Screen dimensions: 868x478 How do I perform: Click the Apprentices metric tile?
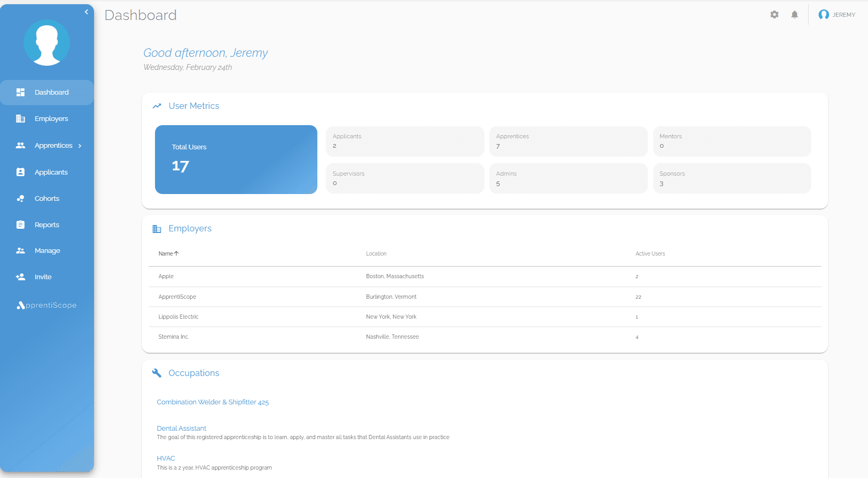click(x=568, y=141)
